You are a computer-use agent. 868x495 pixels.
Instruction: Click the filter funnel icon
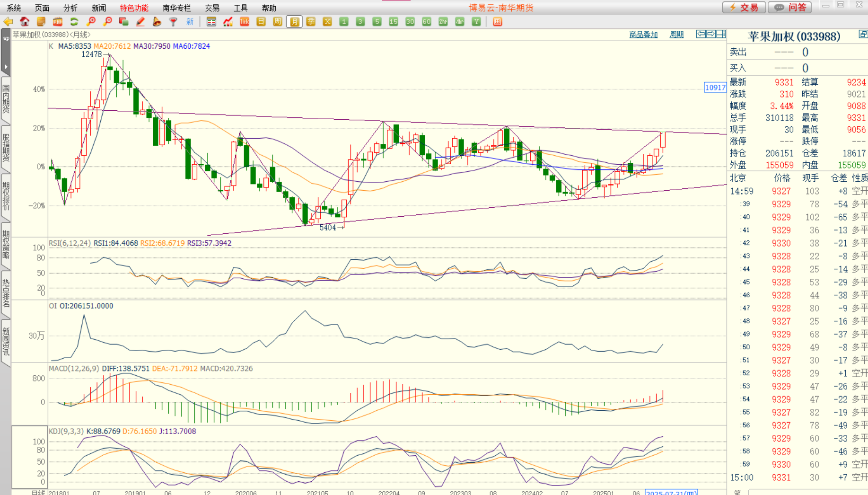point(173,22)
